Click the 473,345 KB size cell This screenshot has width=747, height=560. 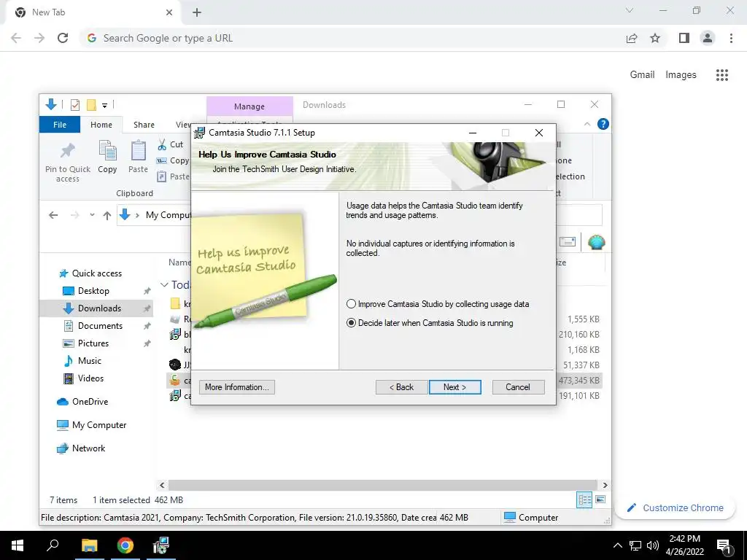click(578, 381)
